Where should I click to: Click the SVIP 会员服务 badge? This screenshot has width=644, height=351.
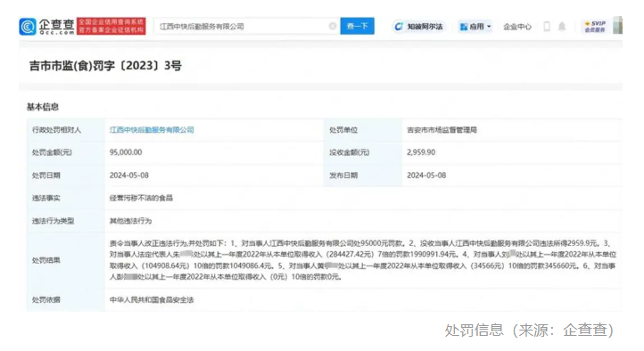595,27
